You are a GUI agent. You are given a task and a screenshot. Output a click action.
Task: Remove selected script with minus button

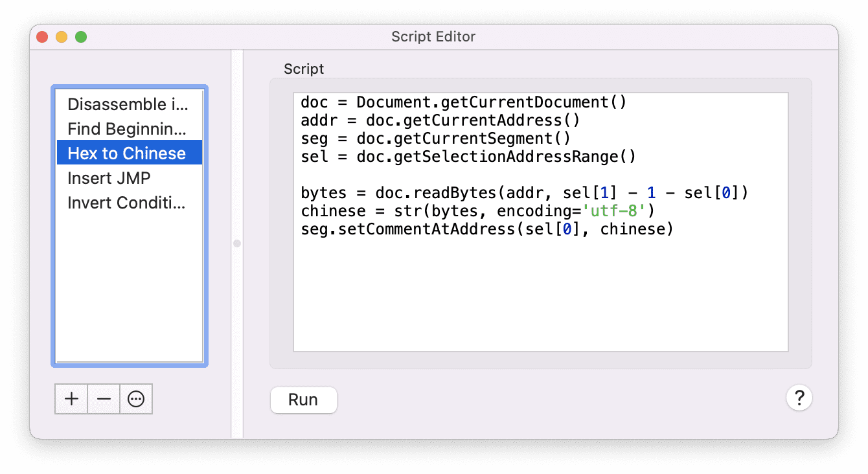[104, 399]
